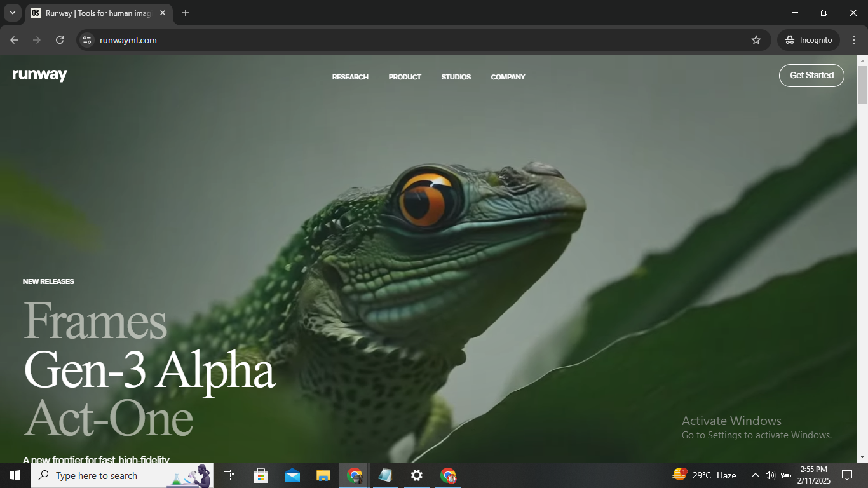Viewport: 868px width, 488px height.
Task: Open the notepad-like app on the taskbar
Action: [x=385, y=475]
